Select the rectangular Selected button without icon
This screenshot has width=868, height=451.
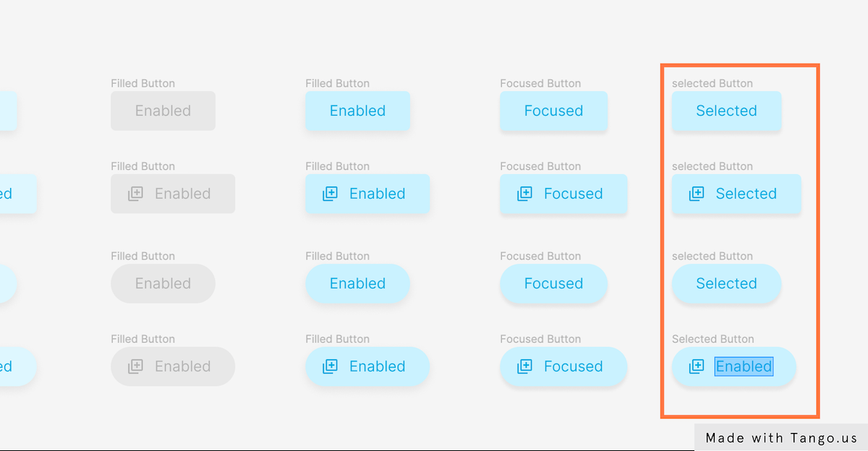click(x=726, y=111)
